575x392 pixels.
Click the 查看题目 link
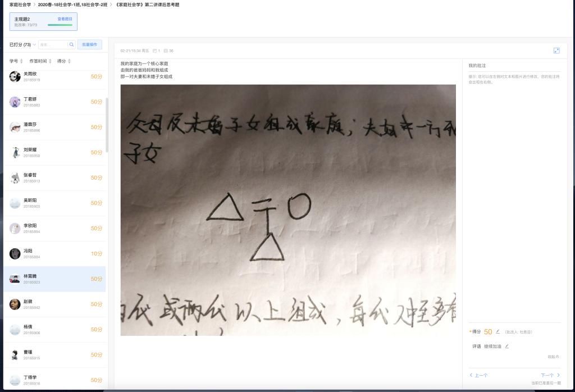click(x=65, y=19)
